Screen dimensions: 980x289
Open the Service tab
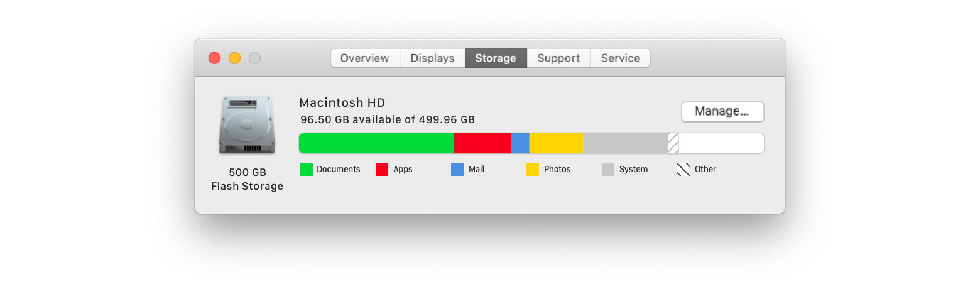tap(620, 58)
